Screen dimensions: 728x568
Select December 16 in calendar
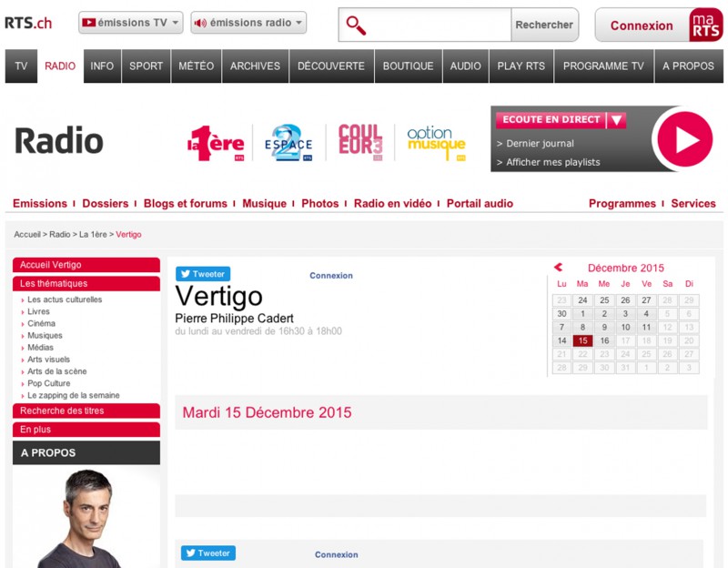[604, 341]
